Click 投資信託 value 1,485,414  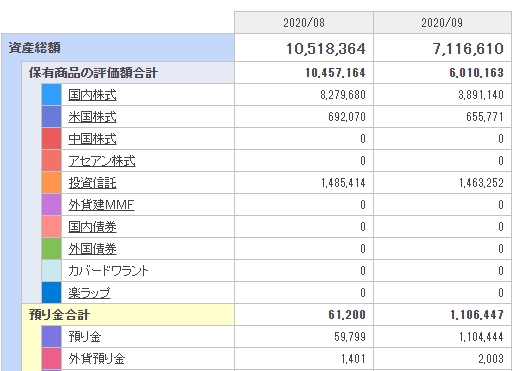click(343, 183)
